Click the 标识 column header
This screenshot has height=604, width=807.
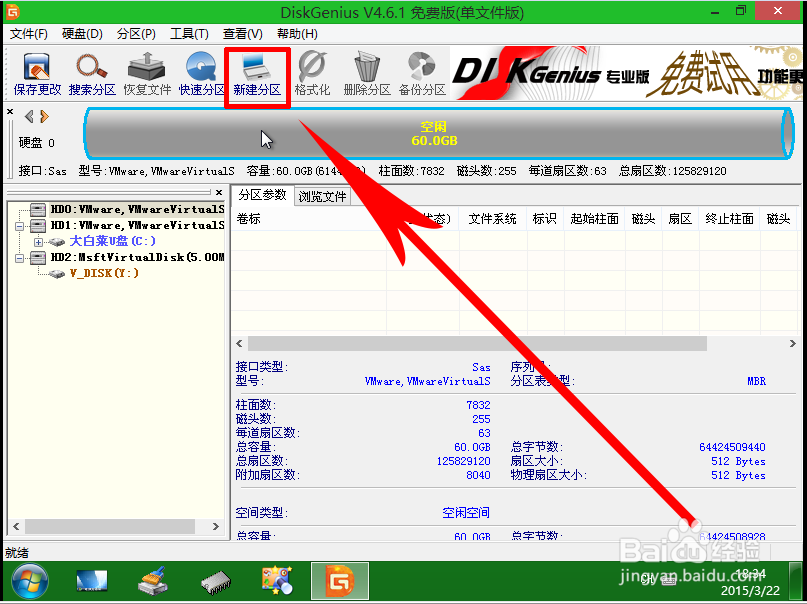pos(545,219)
